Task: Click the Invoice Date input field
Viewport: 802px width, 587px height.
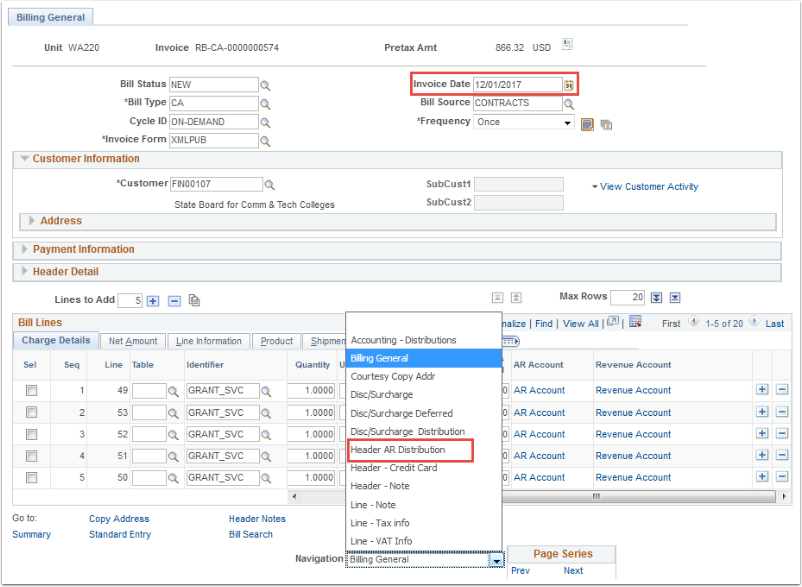Action: coord(518,85)
